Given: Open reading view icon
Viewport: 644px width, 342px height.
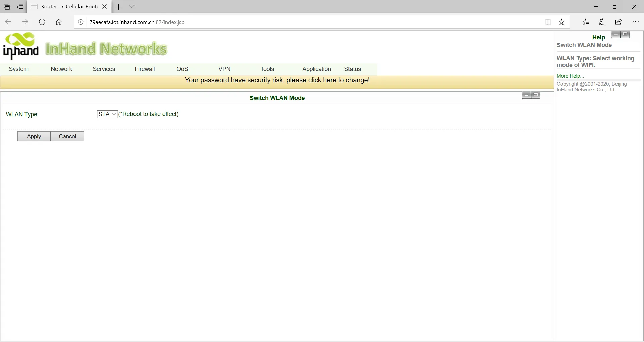Looking at the screenshot, I should point(548,22).
